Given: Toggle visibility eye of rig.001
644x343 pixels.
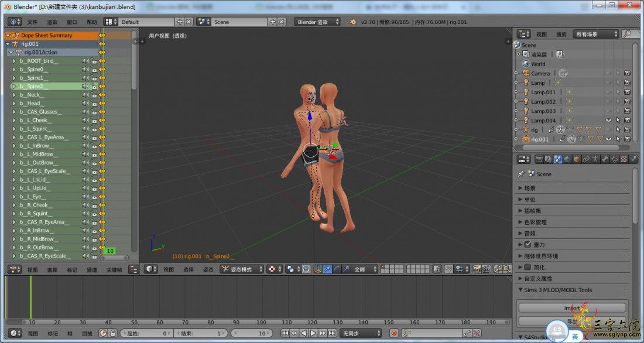Looking at the screenshot, I should [x=608, y=139].
